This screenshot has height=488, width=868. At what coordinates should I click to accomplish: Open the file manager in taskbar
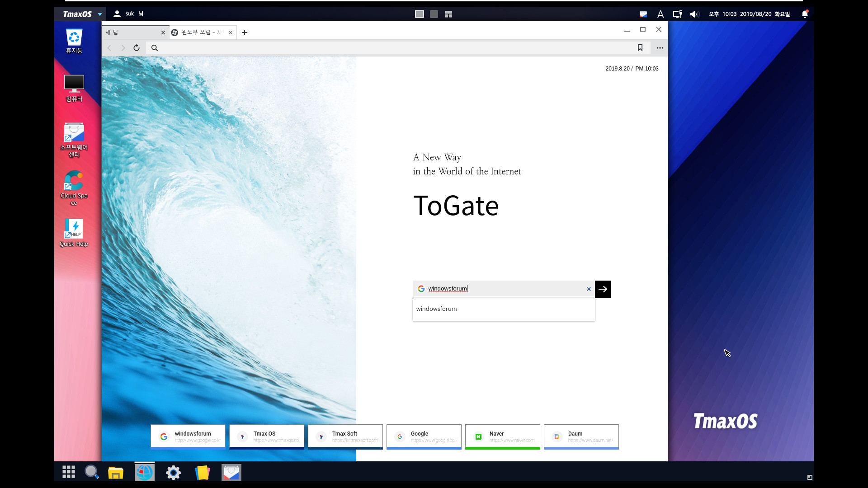tap(116, 473)
